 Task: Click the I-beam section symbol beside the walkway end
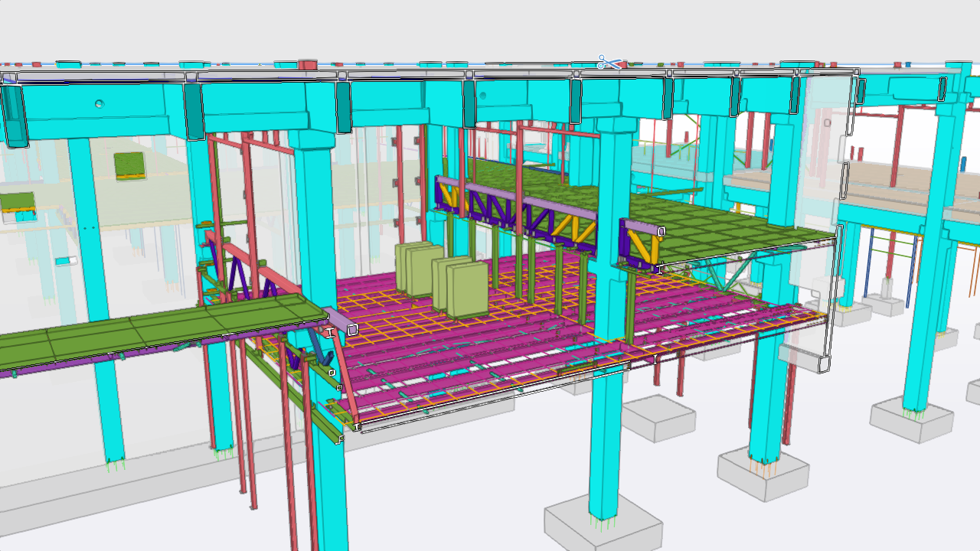coord(331,333)
